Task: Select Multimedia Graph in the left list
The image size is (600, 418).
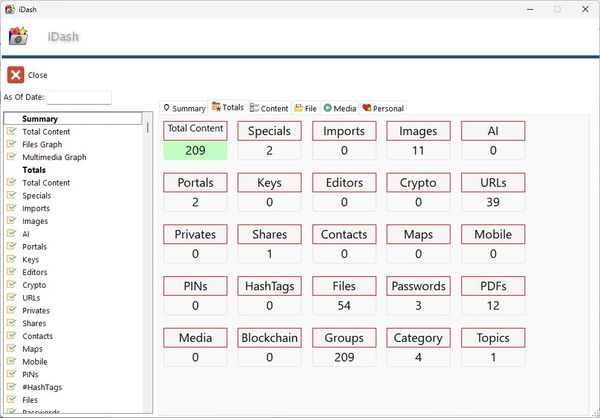Action: 54,157
